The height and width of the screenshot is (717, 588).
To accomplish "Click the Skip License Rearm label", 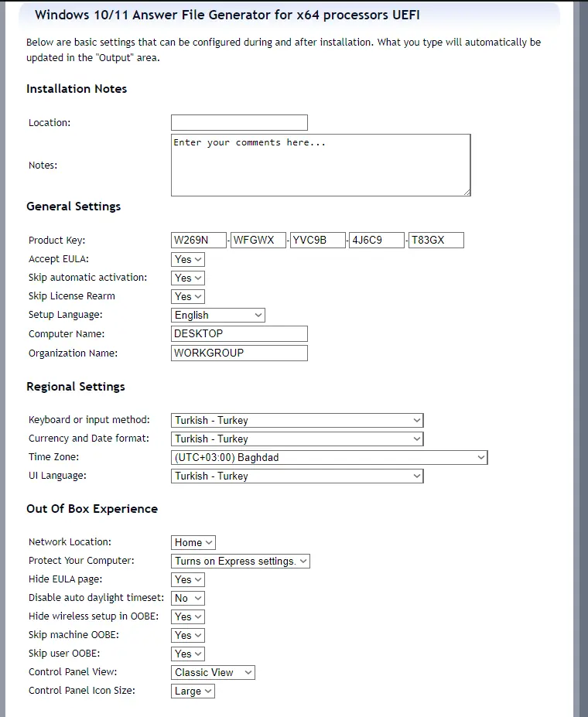I will [x=72, y=296].
